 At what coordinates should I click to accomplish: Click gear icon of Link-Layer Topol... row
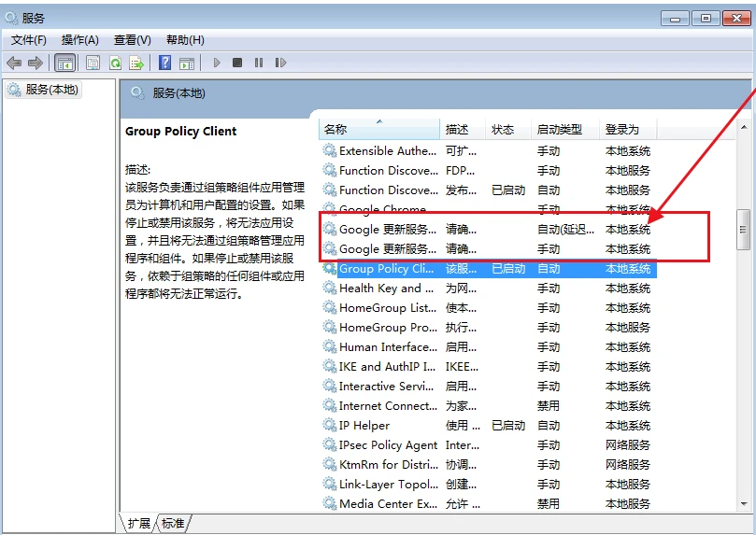tap(330, 484)
